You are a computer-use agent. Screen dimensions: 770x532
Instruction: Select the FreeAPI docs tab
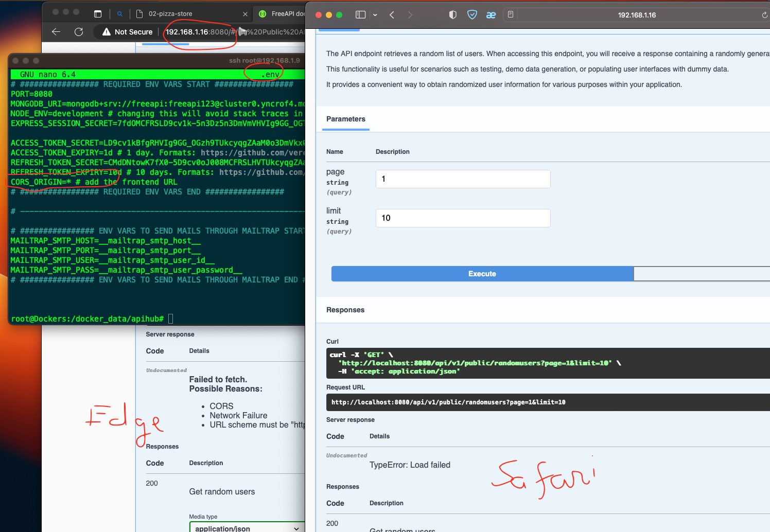[x=283, y=14]
